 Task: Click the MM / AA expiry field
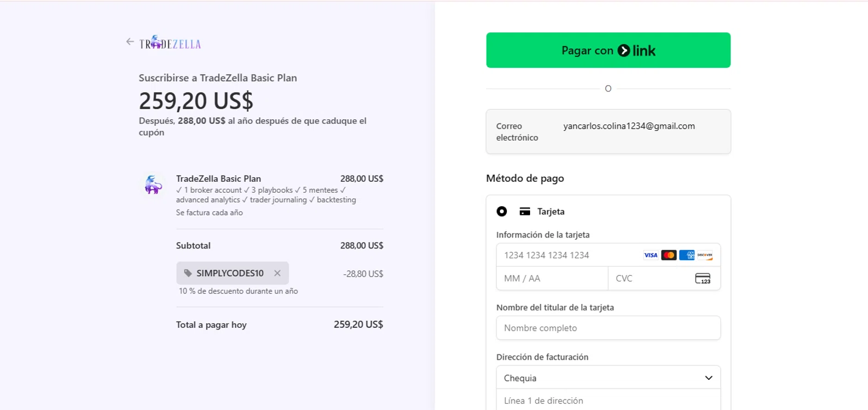(x=552, y=279)
